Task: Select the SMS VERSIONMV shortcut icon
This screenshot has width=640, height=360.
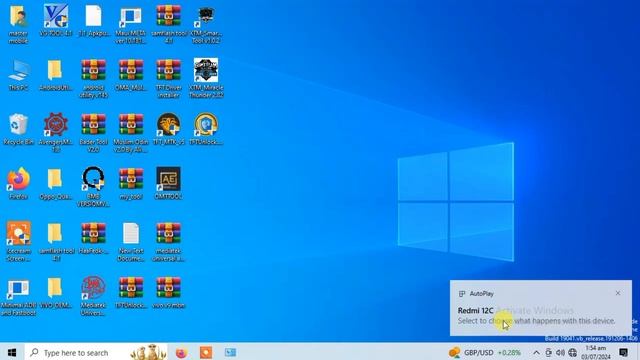Action: point(93,179)
